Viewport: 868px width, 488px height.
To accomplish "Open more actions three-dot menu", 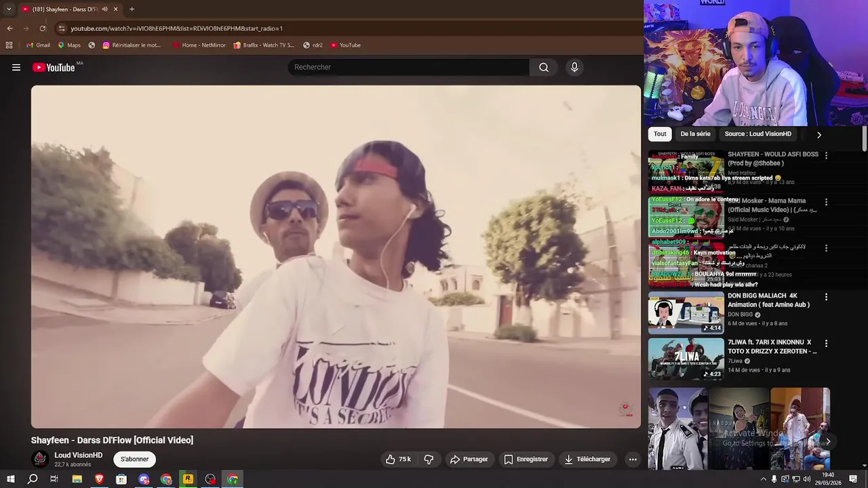I will 633,460.
